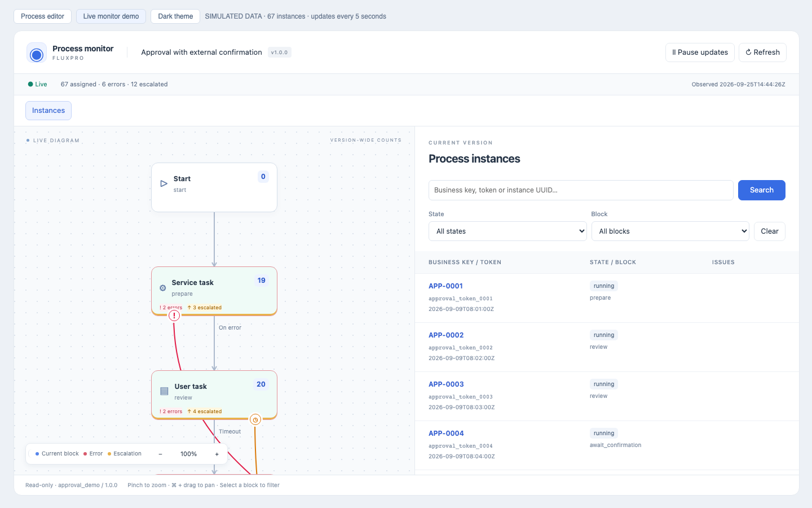This screenshot has height=508, width=812.
Task: Click the User task form icon
Action: tap(164, 391)
